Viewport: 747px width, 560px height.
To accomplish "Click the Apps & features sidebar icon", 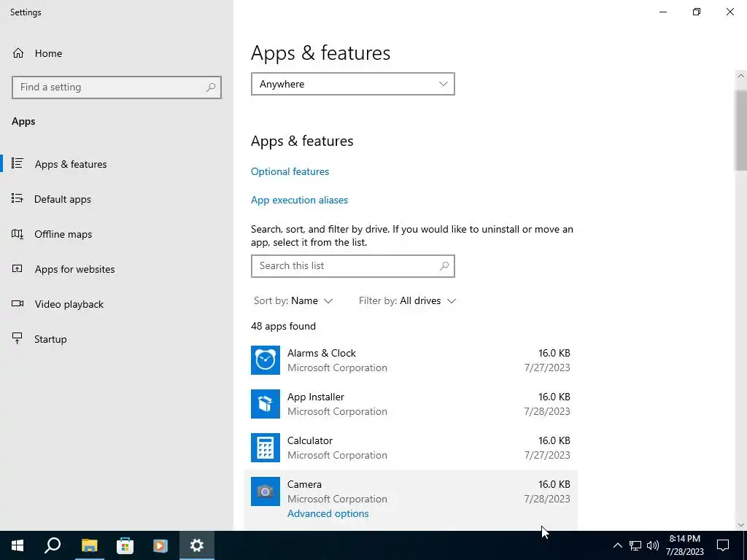I will click(x=18, y=164).
